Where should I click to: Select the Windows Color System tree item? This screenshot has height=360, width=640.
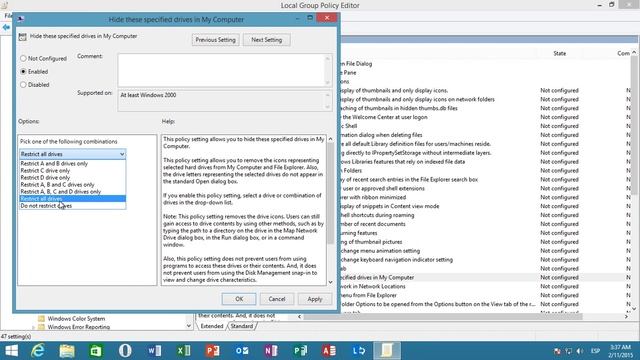point(76,318)
